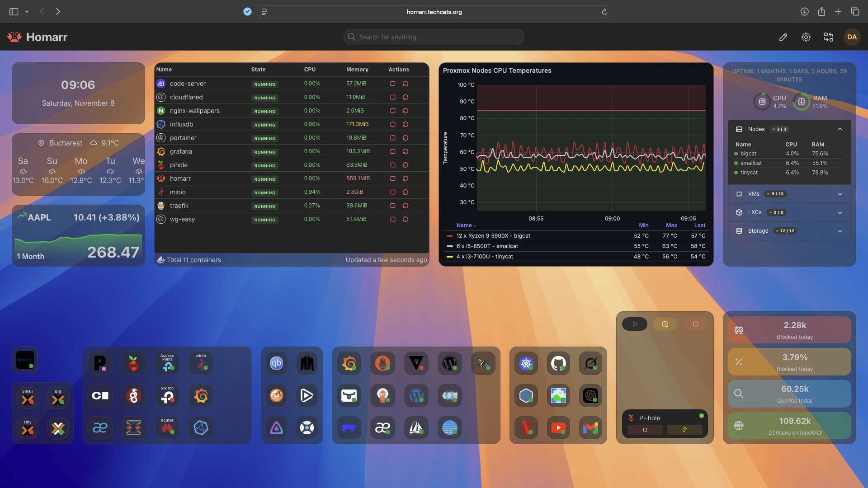Pause Pi-hole blocking using the timer button
The width and height of the screenshot is (868, 488).
(x=685, y=430)
